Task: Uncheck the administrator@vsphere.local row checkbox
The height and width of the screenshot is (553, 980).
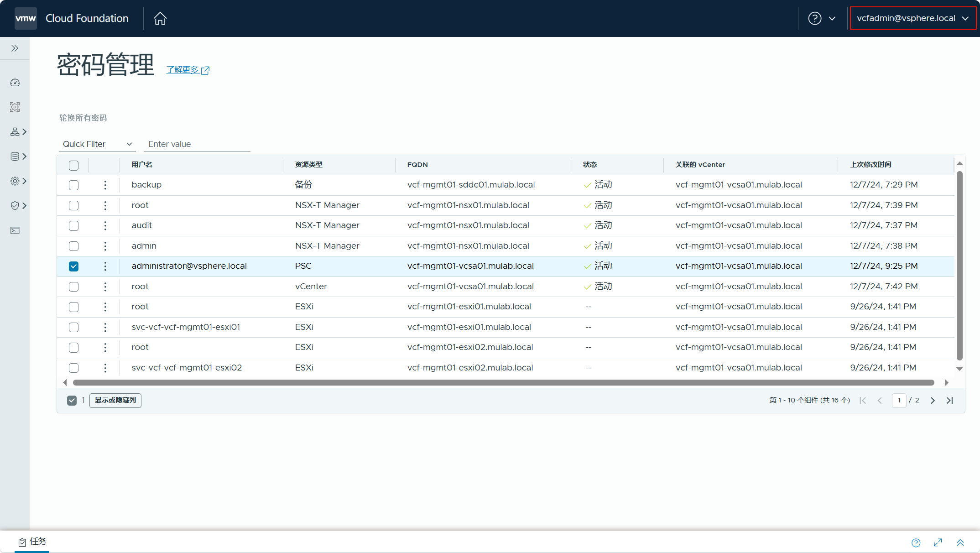Action: [x=73, y=266]
